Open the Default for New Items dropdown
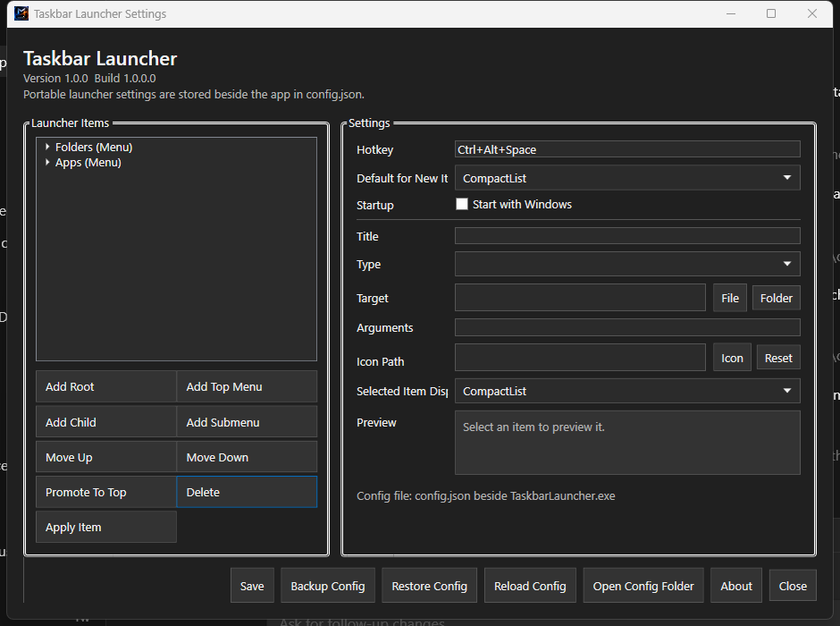 click(x=627, y=178)
